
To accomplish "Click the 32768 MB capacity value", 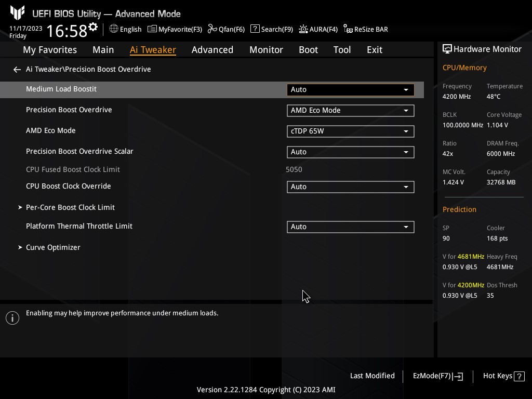I will (x=501, y=182).
